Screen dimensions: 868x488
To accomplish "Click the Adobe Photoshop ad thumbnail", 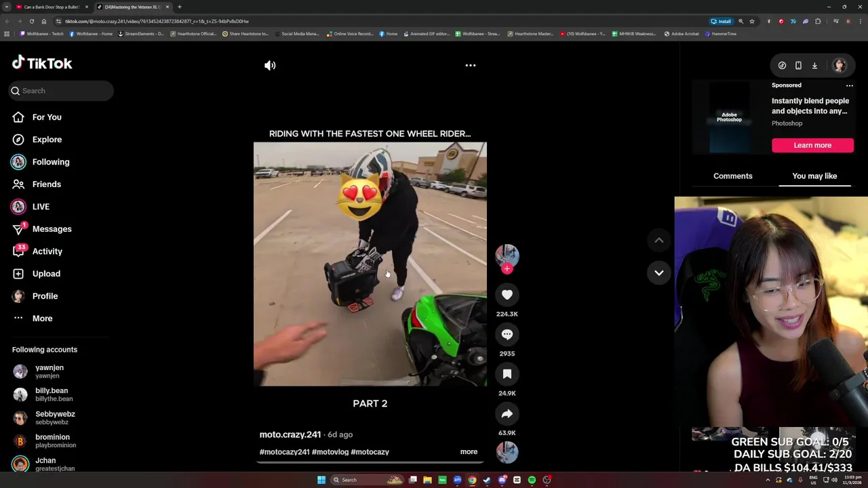I will click(729, 117).
